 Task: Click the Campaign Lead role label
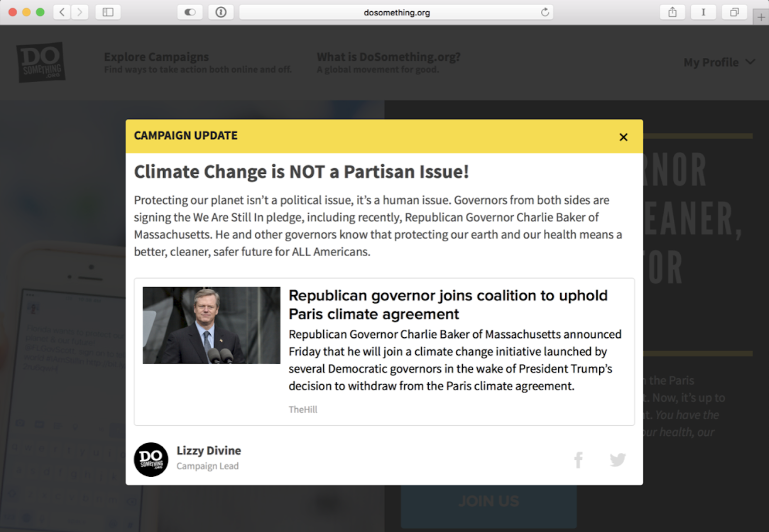click(207, 466)
